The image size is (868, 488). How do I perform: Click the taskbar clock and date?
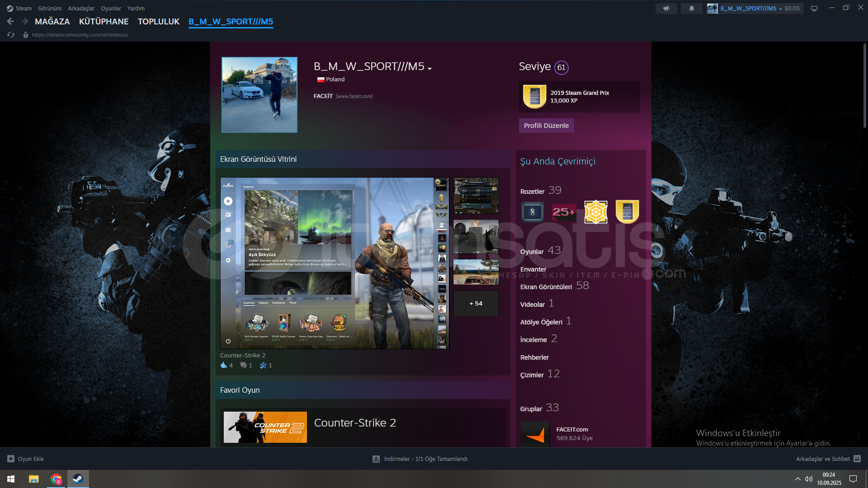click(829, 479)
